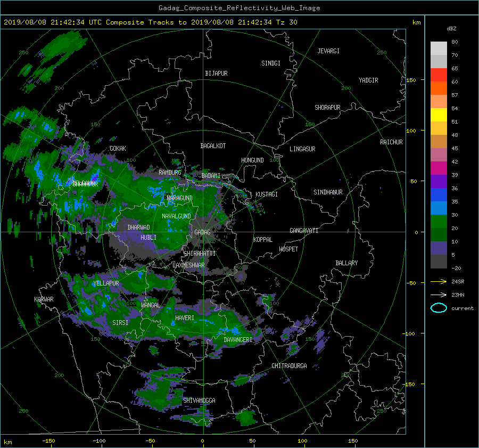Click the GOKAK city label
The image size is (479, 448).
coord(118,149)
